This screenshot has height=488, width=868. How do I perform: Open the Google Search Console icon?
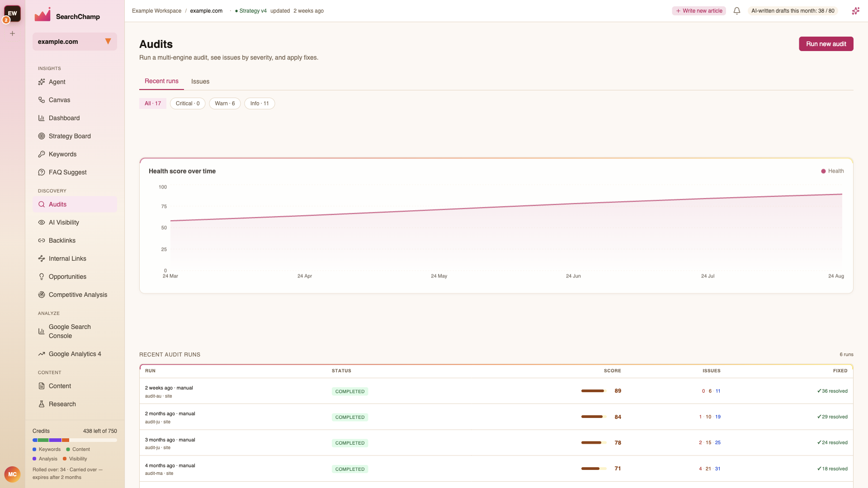[42, 331]
